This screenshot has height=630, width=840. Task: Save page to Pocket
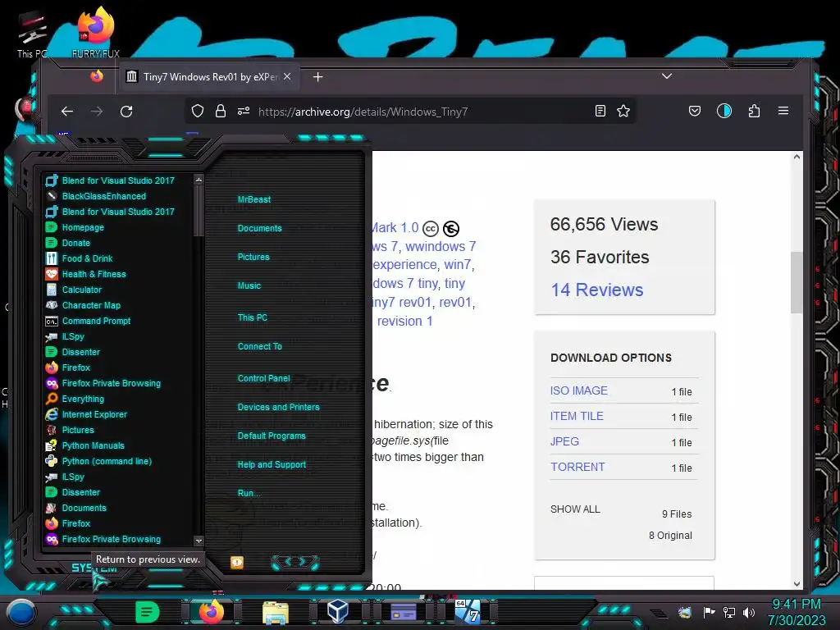694,111
